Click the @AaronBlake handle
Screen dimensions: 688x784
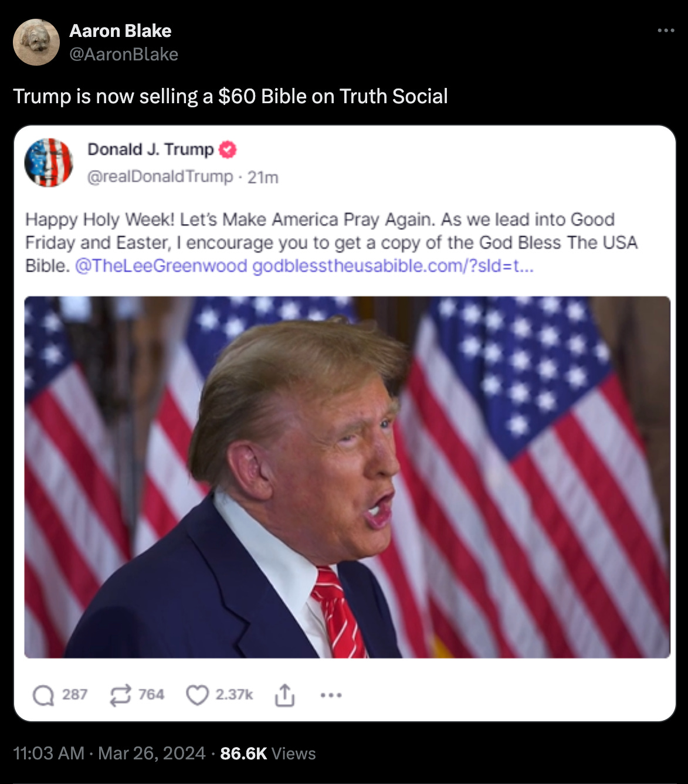(x=124, y=54)
